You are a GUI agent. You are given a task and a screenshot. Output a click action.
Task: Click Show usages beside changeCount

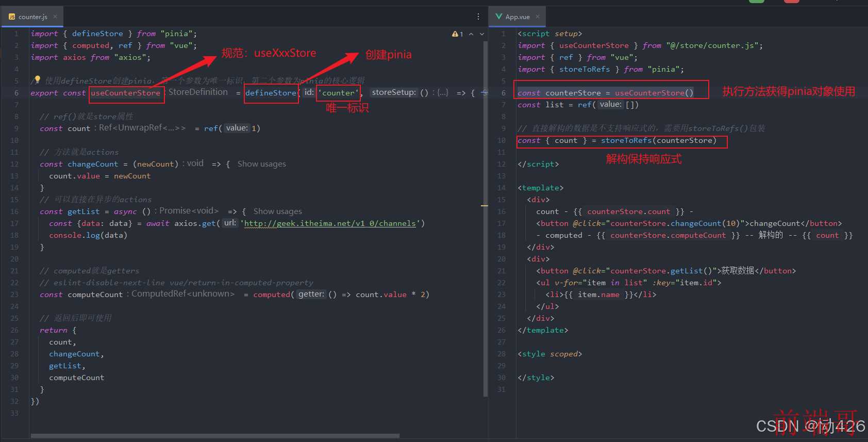(262, 164)
